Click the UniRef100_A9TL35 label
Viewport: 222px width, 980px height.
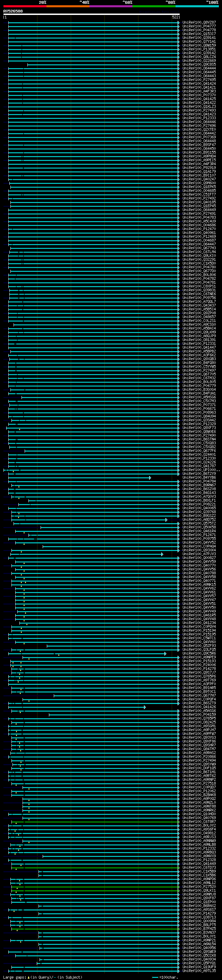(x=199, y=971)
